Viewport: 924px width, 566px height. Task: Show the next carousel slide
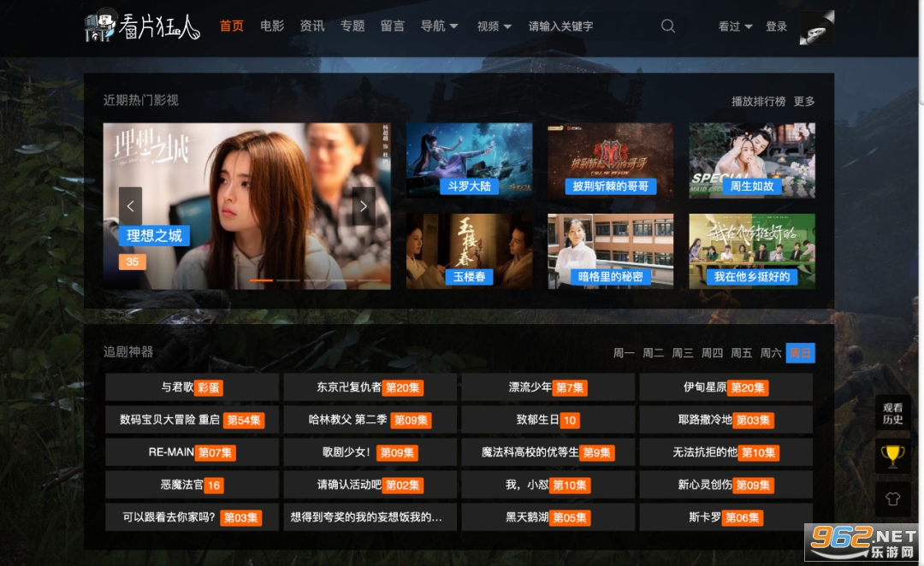(364, 206)
